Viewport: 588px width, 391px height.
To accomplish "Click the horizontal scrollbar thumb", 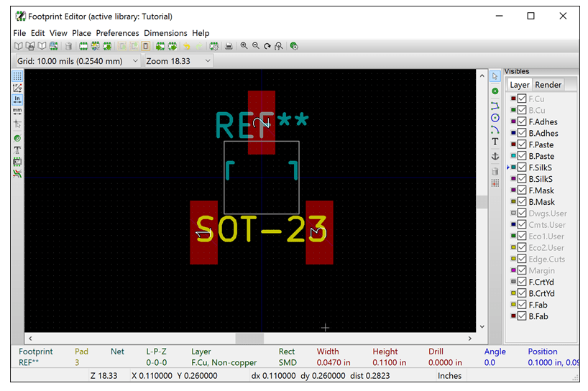I will (x=249, y=338).
